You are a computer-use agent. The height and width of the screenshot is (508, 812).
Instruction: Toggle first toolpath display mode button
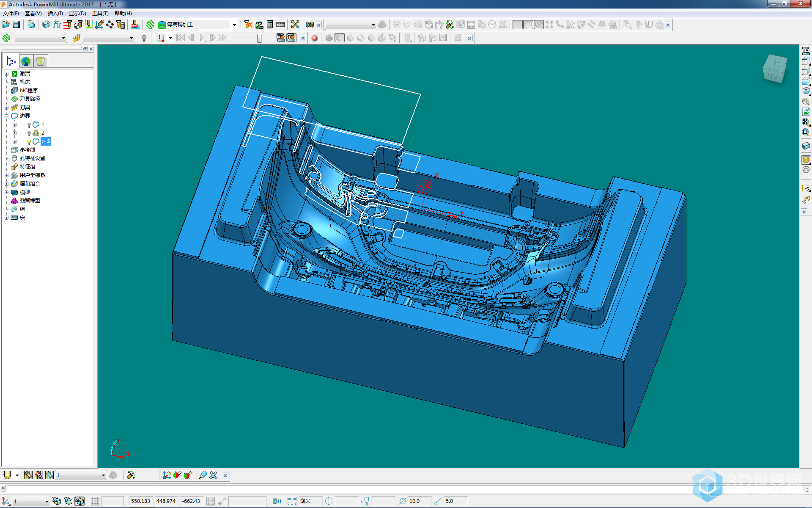tap(517, 25)
